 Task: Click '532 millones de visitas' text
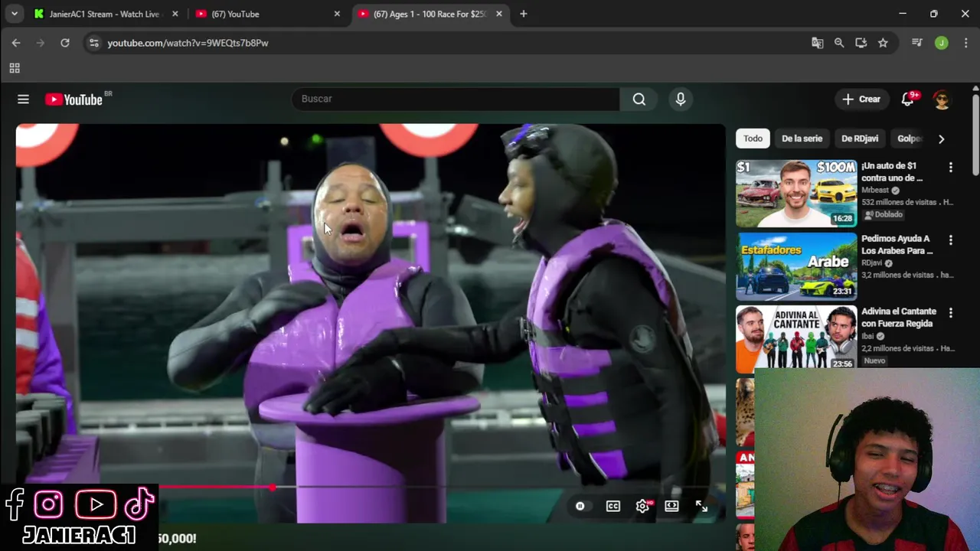900,202
